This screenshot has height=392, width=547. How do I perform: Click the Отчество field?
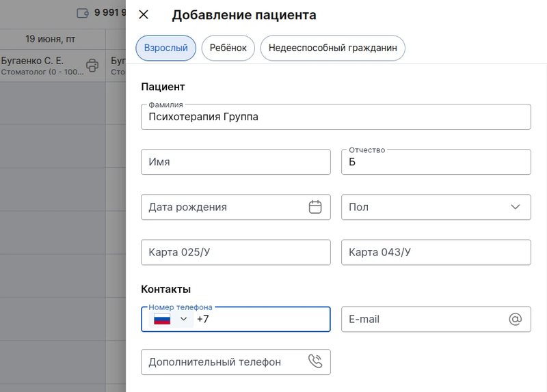tap(436, 162)
